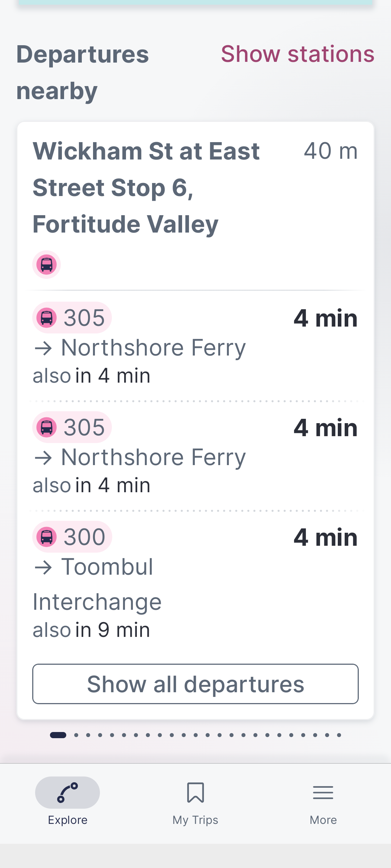Tap the bus icon on route 300
Screen dimensions: 391x868
[x=47, y=537]
